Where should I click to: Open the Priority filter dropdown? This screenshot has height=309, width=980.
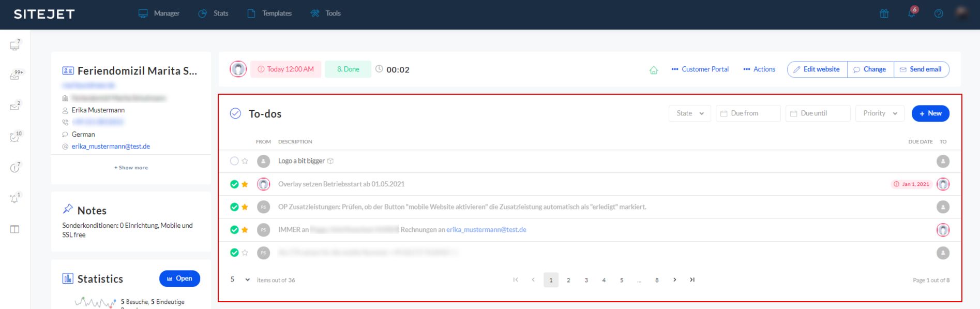coord(879,113)
